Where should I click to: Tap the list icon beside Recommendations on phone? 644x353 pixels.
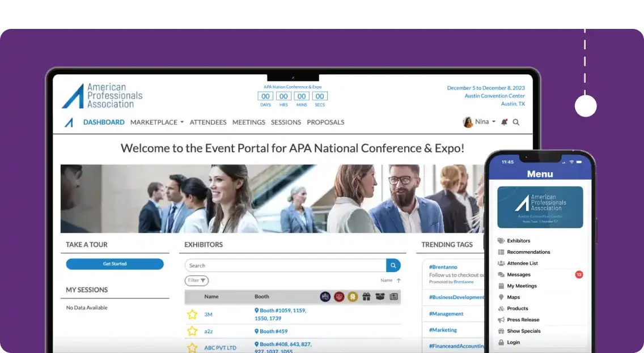coord(501,252)
